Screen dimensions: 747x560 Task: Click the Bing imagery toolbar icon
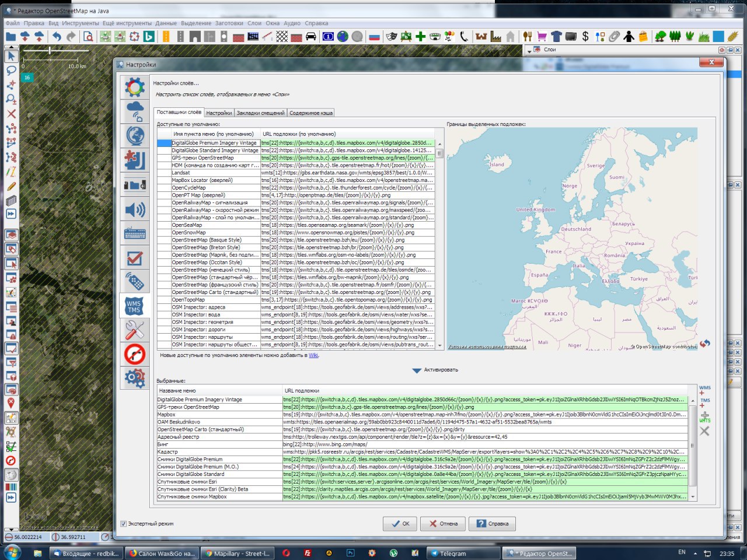click(x=149, y=37)
